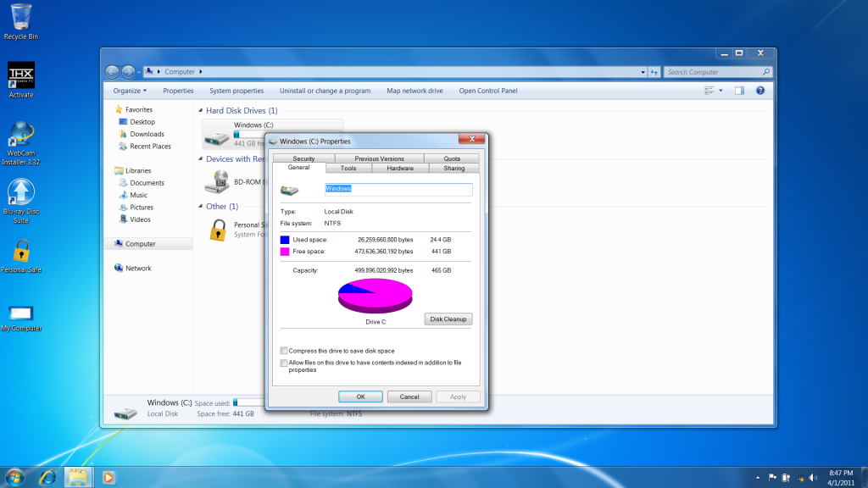
Task: Click the Explorer help question mark icon
Action: coord(760,91)
